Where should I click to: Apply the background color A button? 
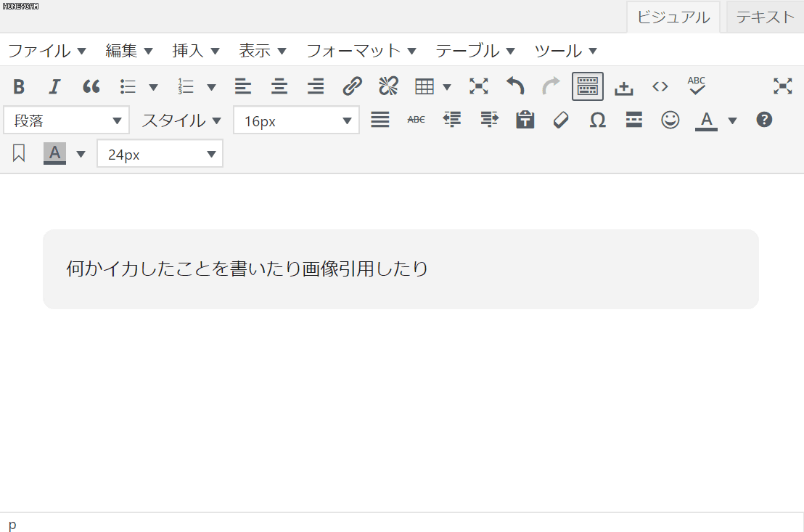(55, 153)
